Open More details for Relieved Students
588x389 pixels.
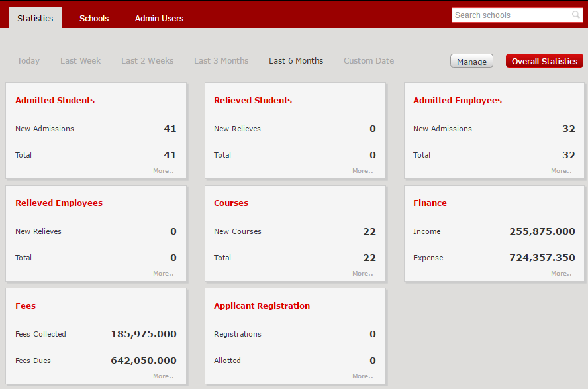pyautogui.click(x=362, y=170)
